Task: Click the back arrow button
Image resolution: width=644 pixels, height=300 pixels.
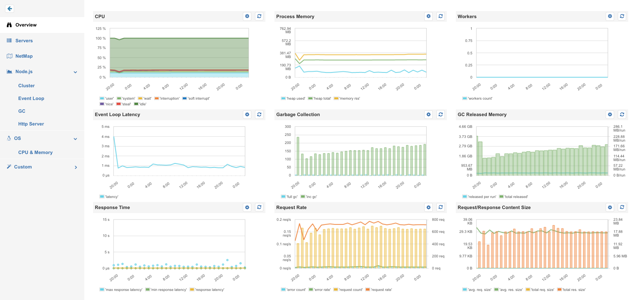Action: click(x=10, y=9)
